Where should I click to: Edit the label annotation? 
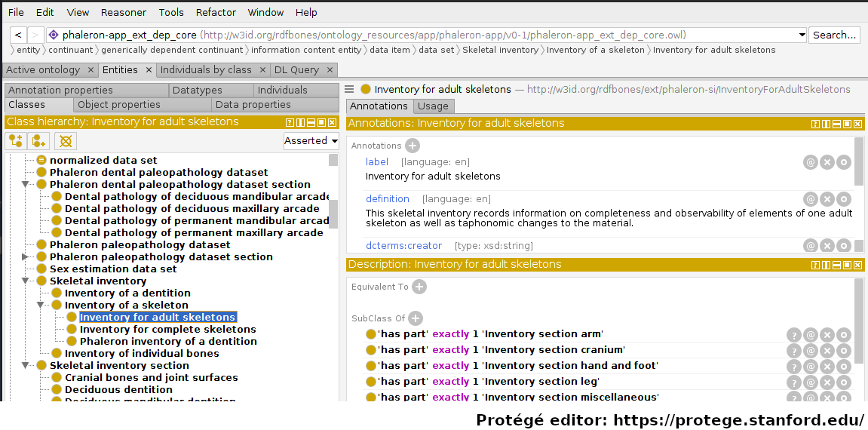[844, 162]
